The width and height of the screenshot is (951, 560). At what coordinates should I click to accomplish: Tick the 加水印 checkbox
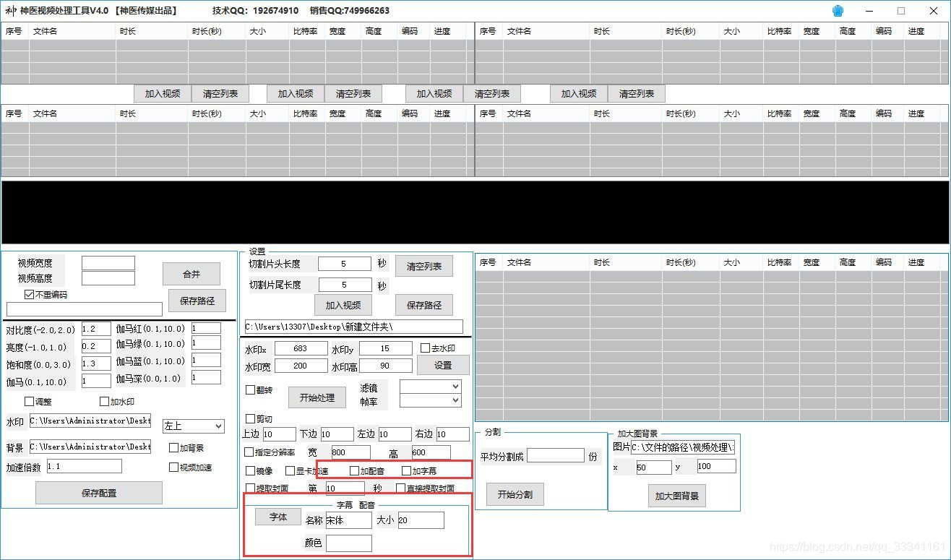click(105, 402)
